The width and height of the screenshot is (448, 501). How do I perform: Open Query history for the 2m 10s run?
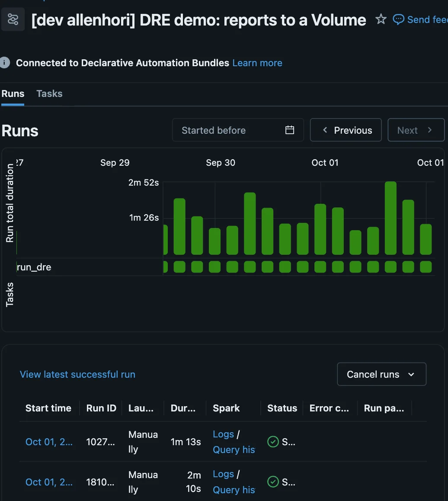pos(234,490)
